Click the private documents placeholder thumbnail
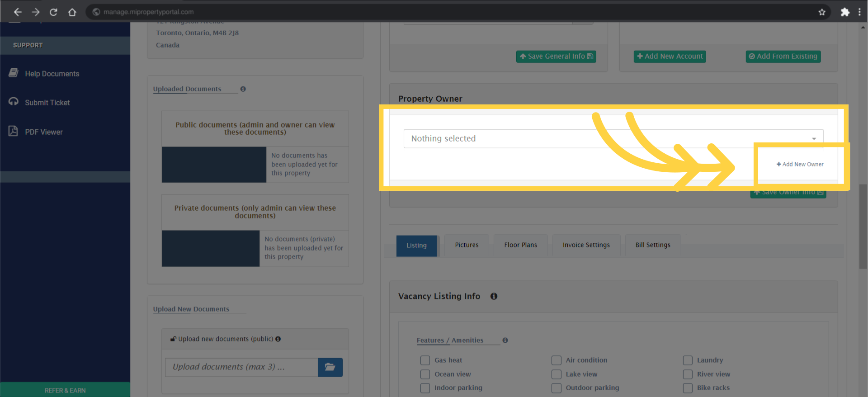 211,248
